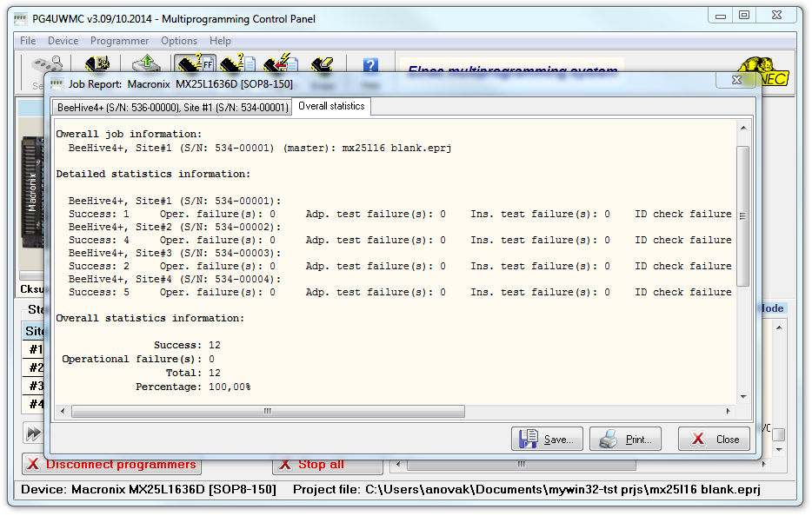Click 'Success: 4' value for Site#2
Screen dimensions: 812x516
(99, 240)
